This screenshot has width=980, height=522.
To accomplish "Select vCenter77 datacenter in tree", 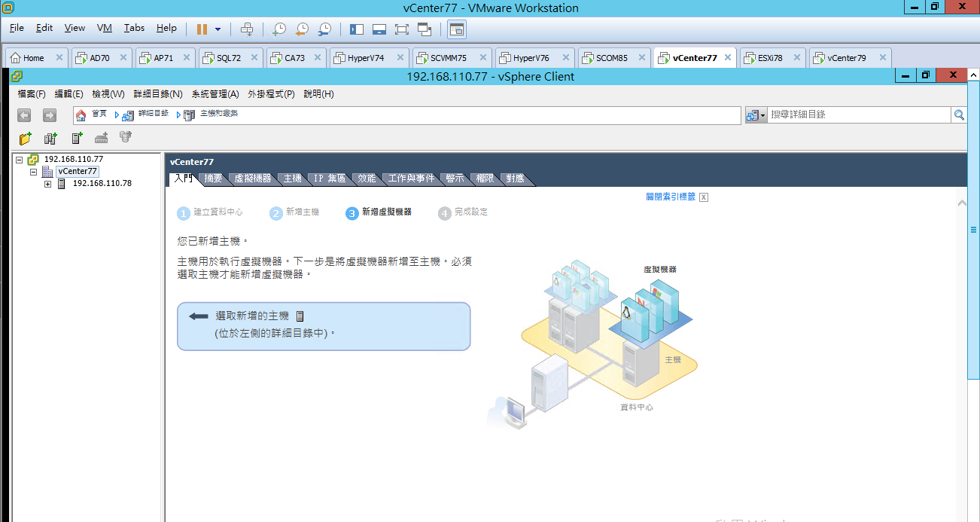I will (x=78, y=172).
